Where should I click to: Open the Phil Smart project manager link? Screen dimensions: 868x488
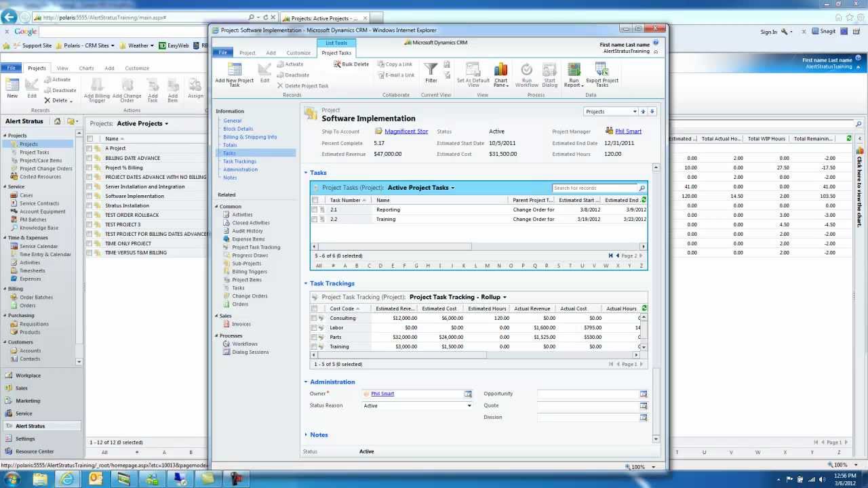(628, 131)
